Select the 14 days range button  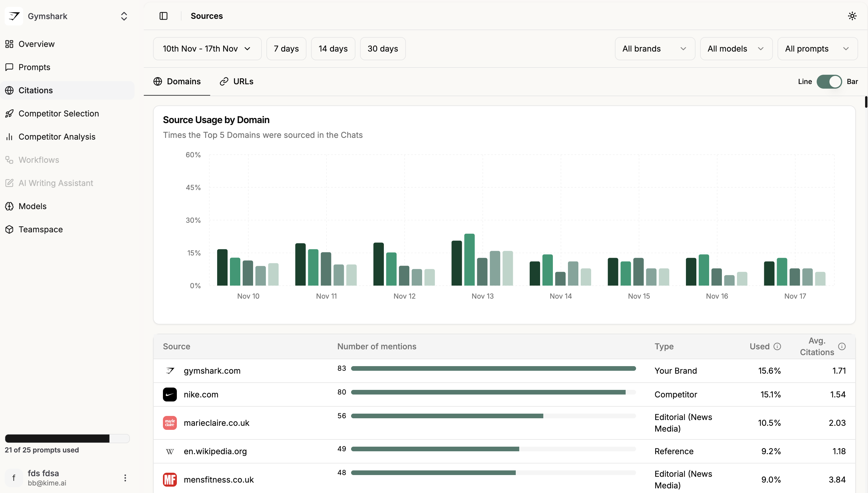pos(333,49)
